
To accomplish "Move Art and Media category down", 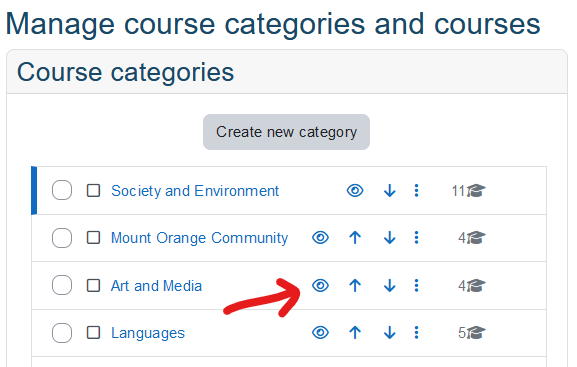I will coord(389,285).
